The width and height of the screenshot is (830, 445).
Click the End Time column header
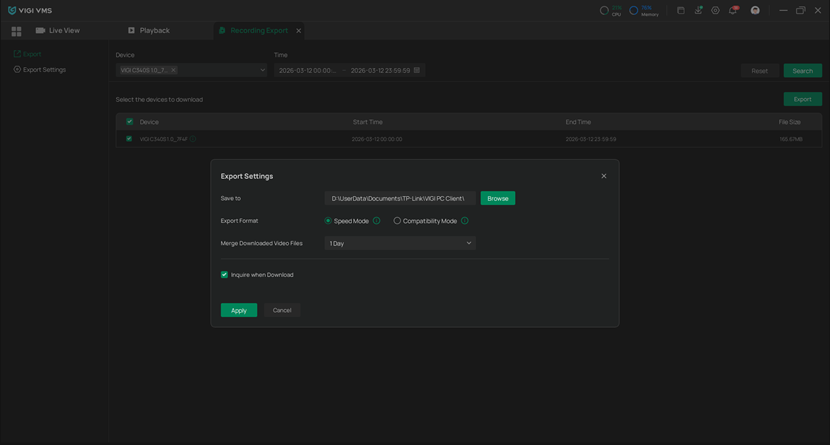[x=578, y=122]
